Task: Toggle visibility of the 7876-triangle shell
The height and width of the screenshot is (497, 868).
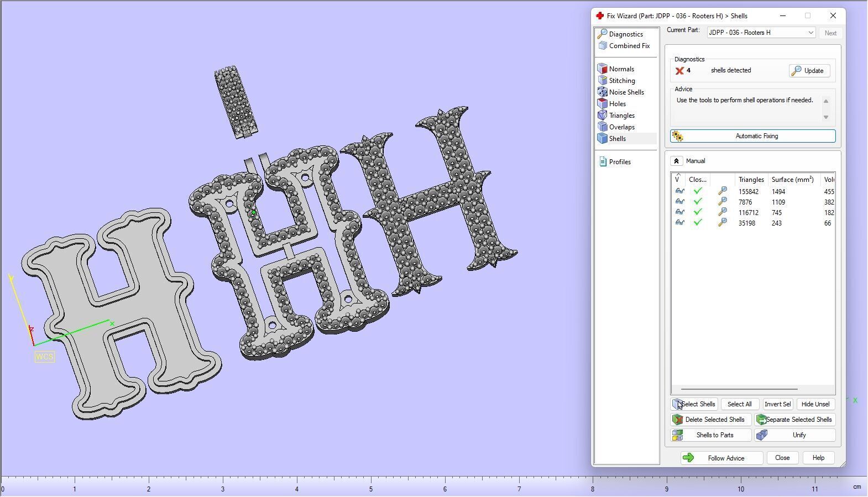Action: coord(679,202)
